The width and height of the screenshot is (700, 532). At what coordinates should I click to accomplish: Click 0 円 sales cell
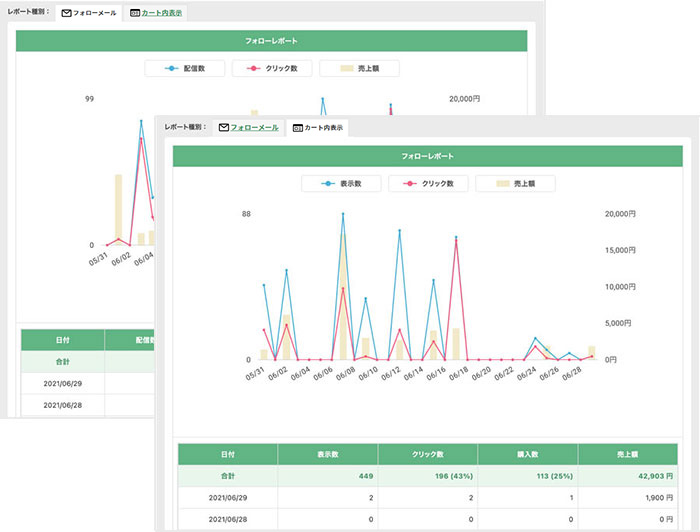coord(666,520)
